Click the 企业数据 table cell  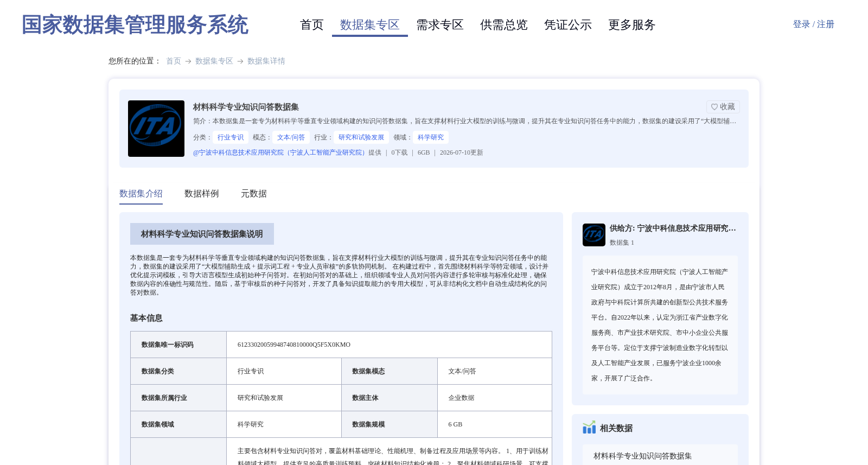495,398
